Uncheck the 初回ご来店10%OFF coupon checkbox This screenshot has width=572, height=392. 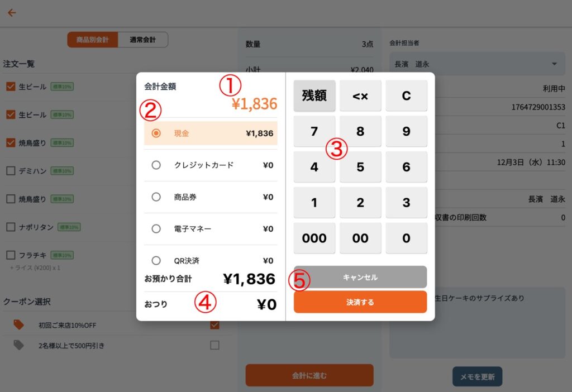214,325
